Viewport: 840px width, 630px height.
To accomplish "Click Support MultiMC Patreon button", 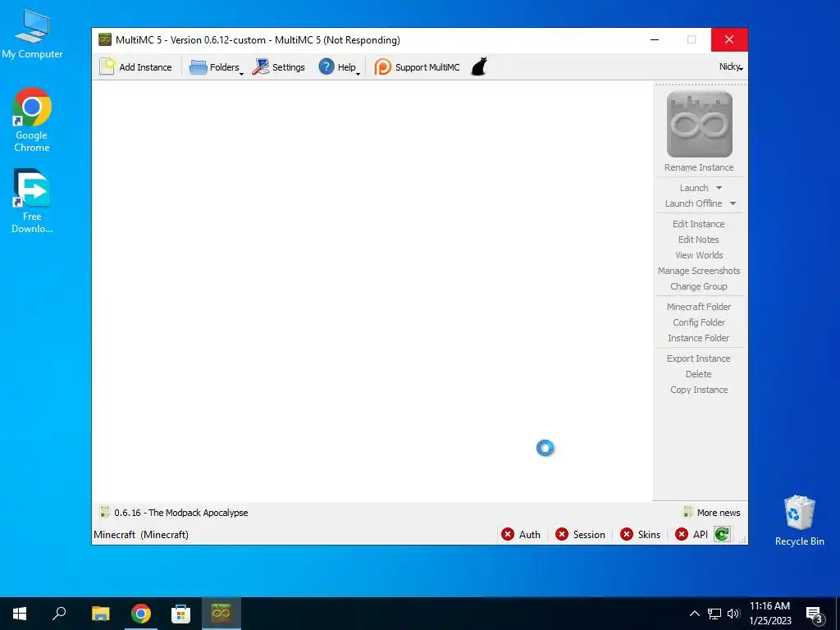I will (x=418, y=67).
